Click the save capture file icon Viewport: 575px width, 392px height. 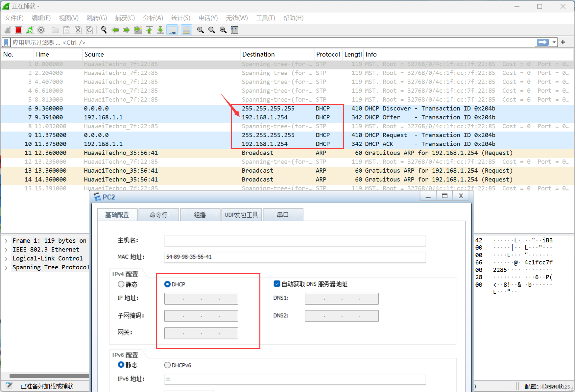[67, 30]
